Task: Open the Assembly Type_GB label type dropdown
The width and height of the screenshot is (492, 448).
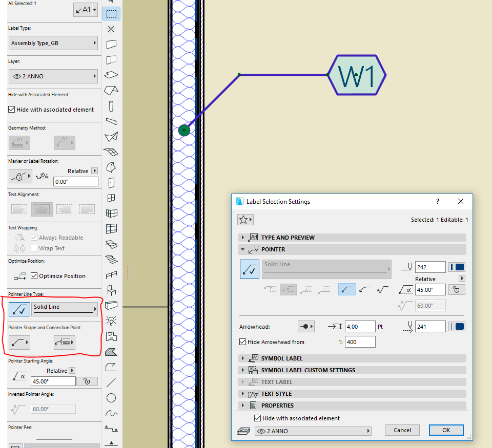Action: click(x=53, y=44)
